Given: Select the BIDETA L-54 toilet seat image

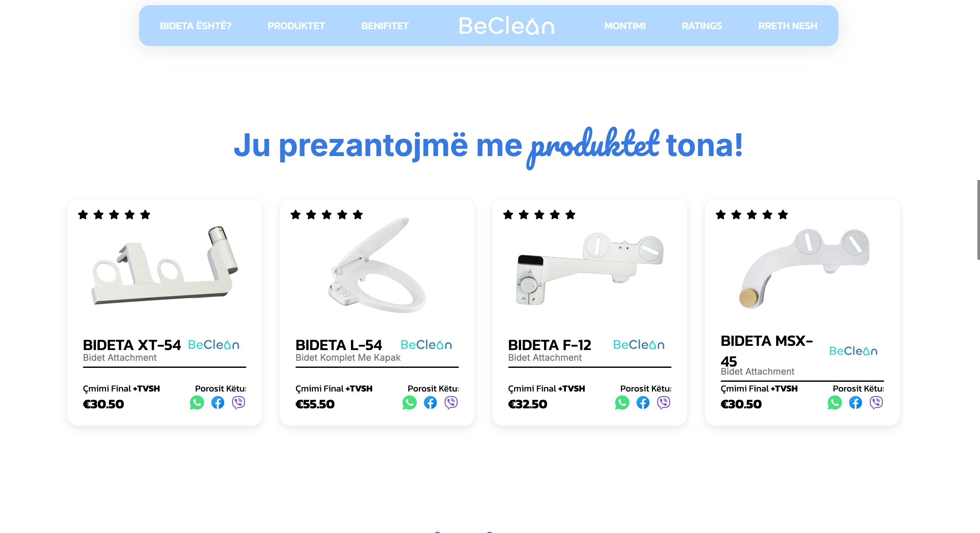Looking at the screenshot, I should pos(377,265).
